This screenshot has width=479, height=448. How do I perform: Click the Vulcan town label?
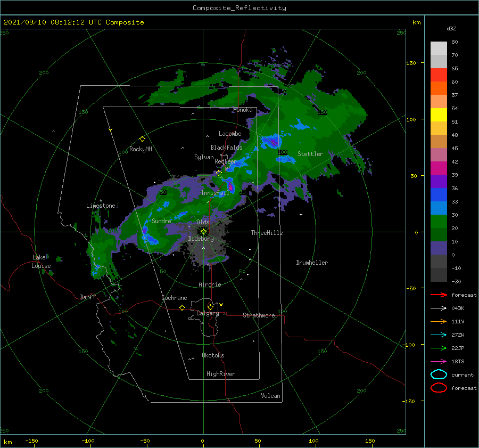pos(271,396)
